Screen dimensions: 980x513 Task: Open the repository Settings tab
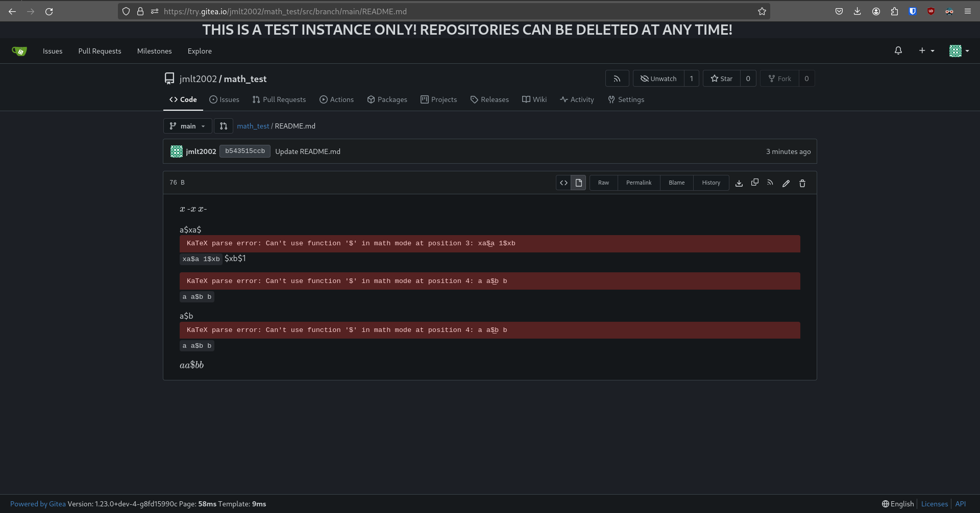point(626,99)
